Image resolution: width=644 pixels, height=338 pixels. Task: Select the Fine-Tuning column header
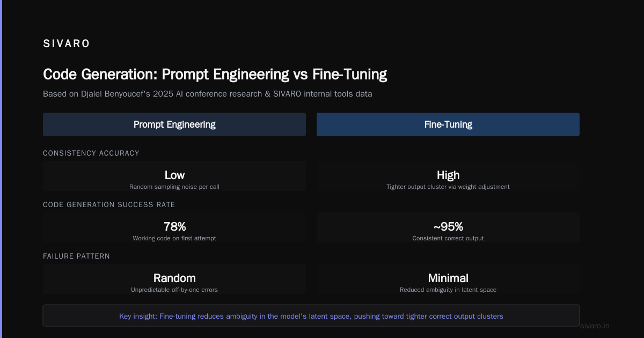coord(448,124)
